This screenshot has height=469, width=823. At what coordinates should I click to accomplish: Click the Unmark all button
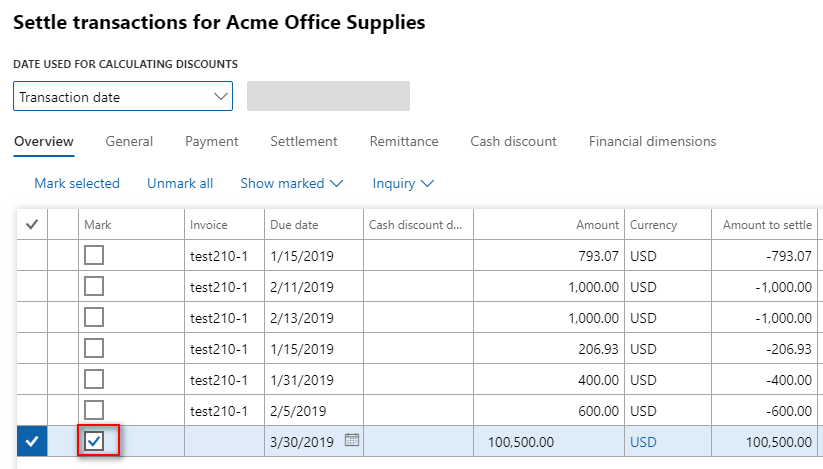tap(180, 184)
